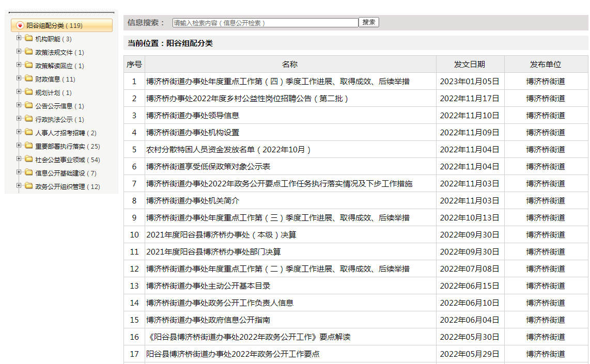Open 博济桥街道办事处主动公开基本目录 link

(x=208, y=286)
